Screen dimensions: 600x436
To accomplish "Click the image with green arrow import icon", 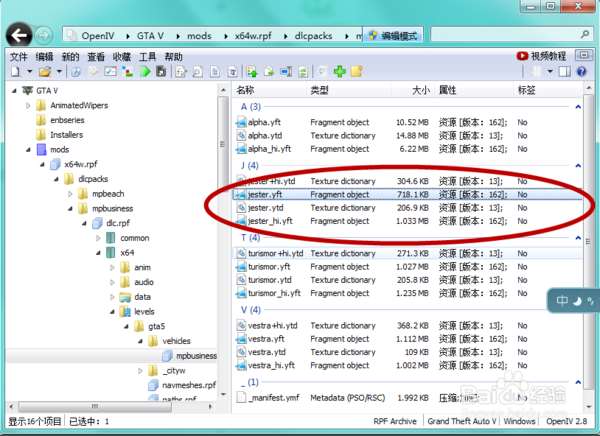I will [252, 72].
